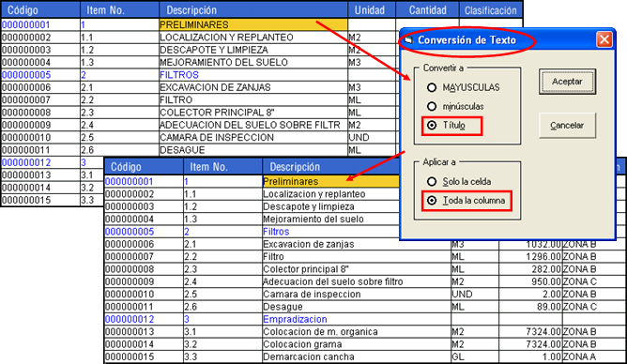Click the Clasificación column header
627x364 pixels.
tap(491, 10)
